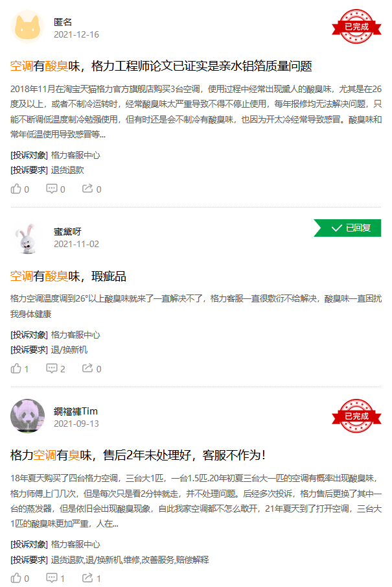Like the anonymous user's 2021-12-16 complaint

[x=19, y=189]
